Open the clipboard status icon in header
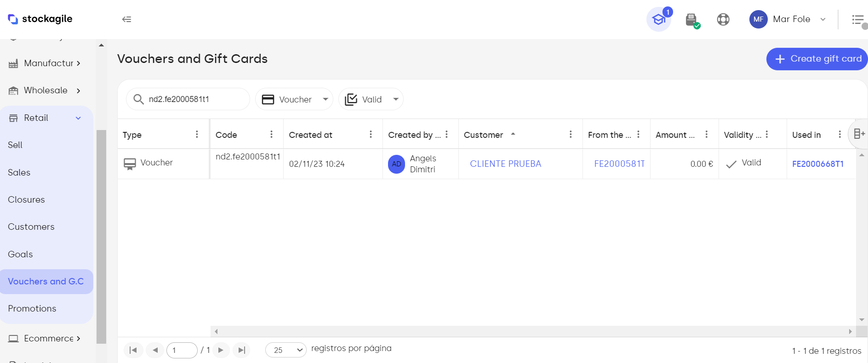The width and height of the screenshot is (868, 363). click(x=692, y=20)
